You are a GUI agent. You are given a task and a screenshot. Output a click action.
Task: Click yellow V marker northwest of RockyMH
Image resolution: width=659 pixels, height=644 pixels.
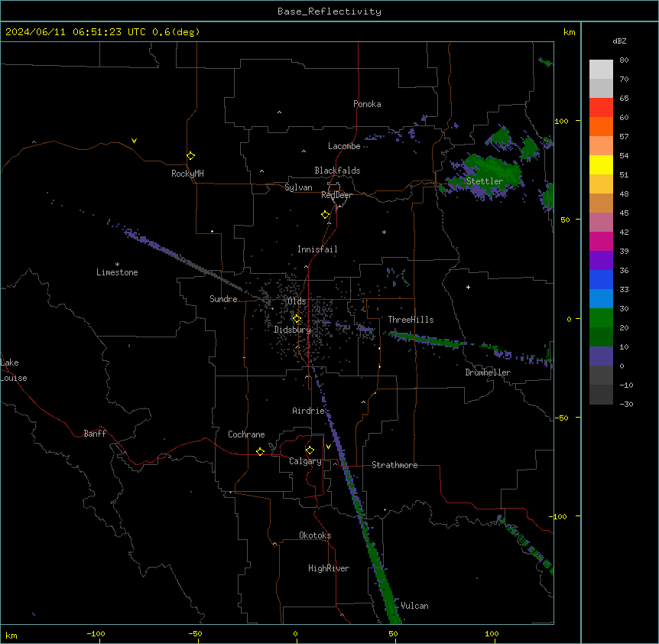click(134, 141)
